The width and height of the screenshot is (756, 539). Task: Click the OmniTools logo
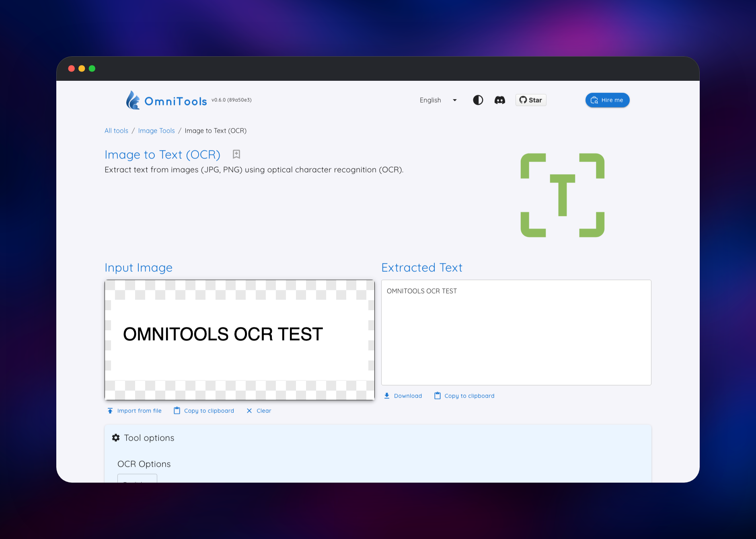(x=166, y=100)
